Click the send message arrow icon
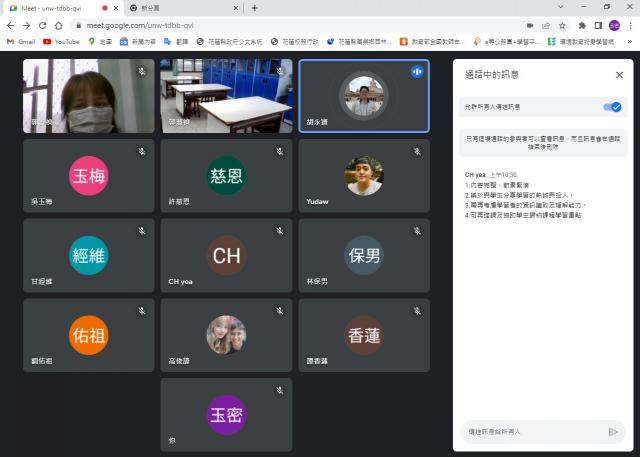Screen dimensions: 640x457 [613, 432]
